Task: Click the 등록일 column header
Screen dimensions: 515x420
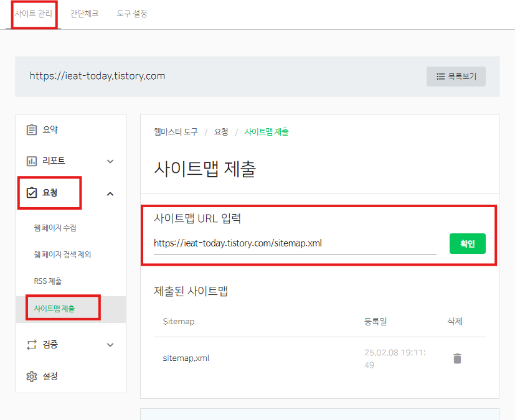Action: tap(376, 321)
